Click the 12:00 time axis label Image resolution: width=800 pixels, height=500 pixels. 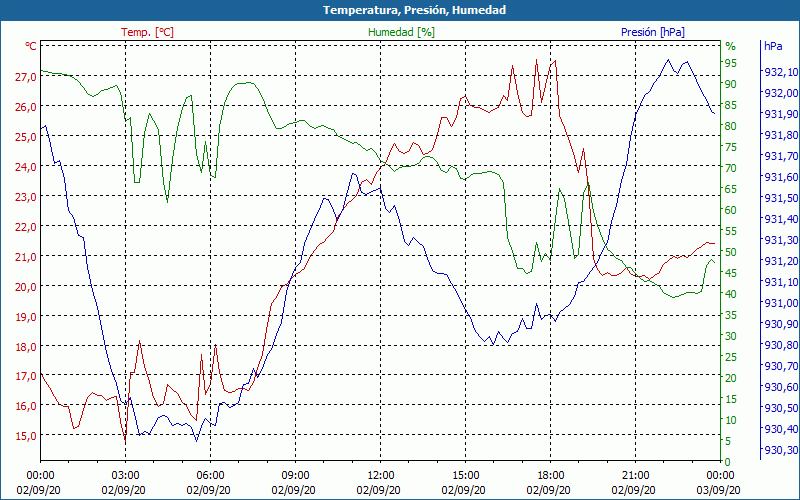[381, 476]
